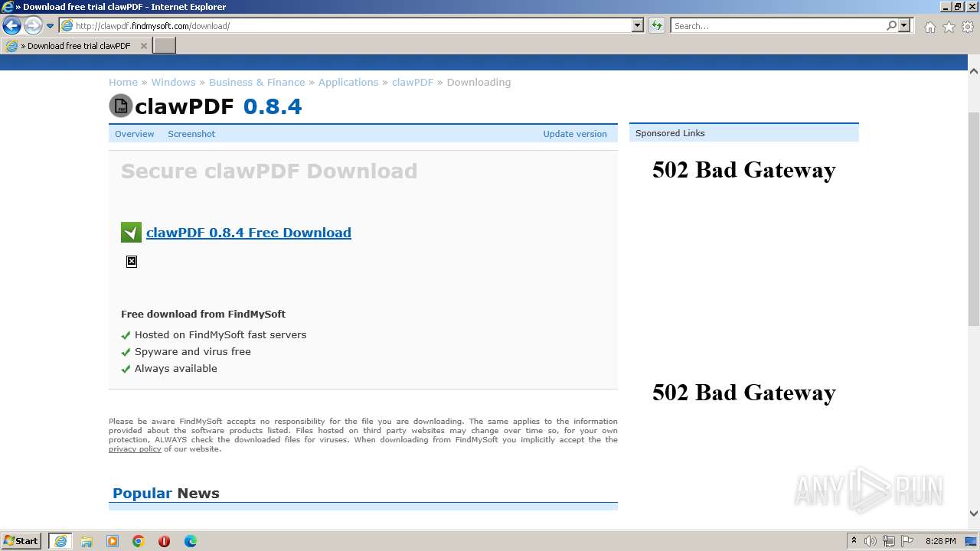Switch to the Overview tab
This screenshot has height=551, width=980.
(x=135, y=134)
